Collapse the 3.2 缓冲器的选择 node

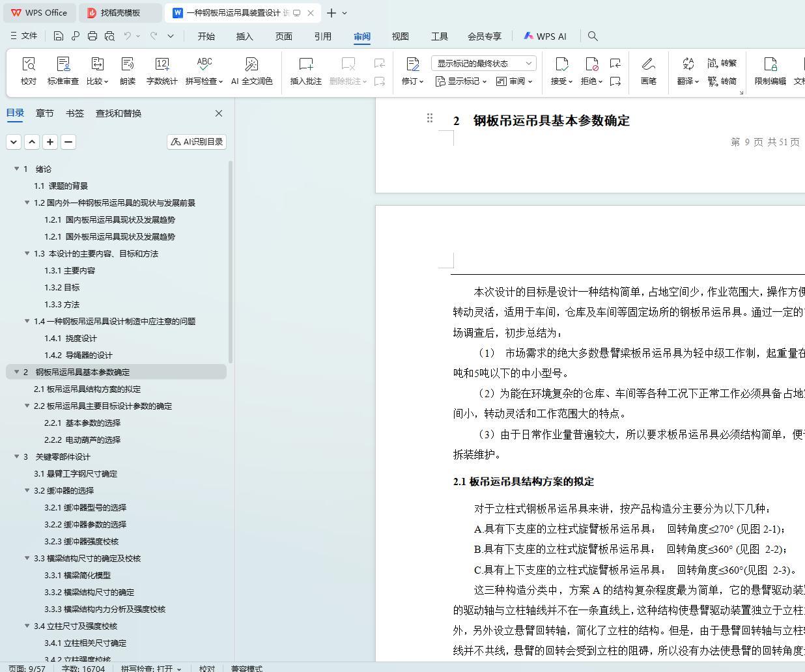point(27,490)
